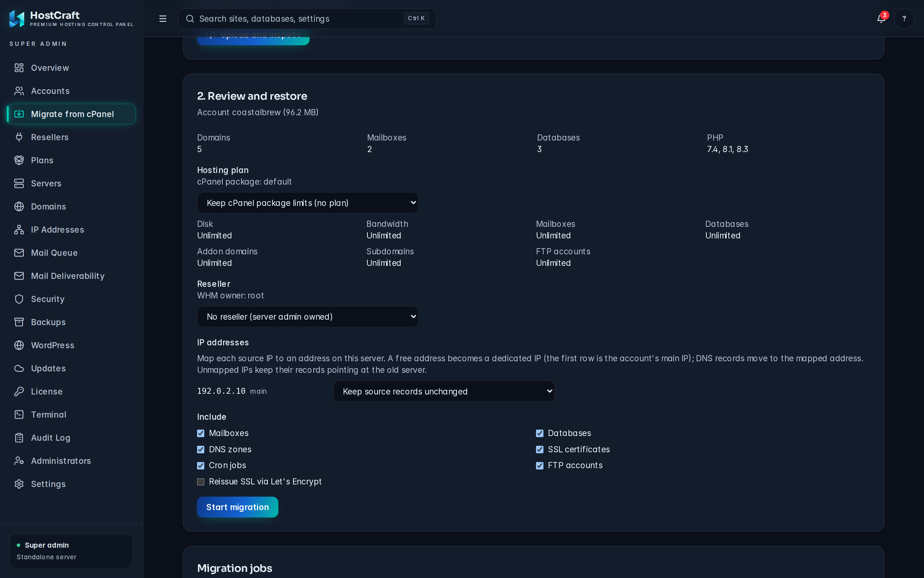Image resolution: width=924 pixels, height=578 pixels.
Task: Uncheck the DNS zones checkbox
Action: pyautogui.click(x=201, y=449)
